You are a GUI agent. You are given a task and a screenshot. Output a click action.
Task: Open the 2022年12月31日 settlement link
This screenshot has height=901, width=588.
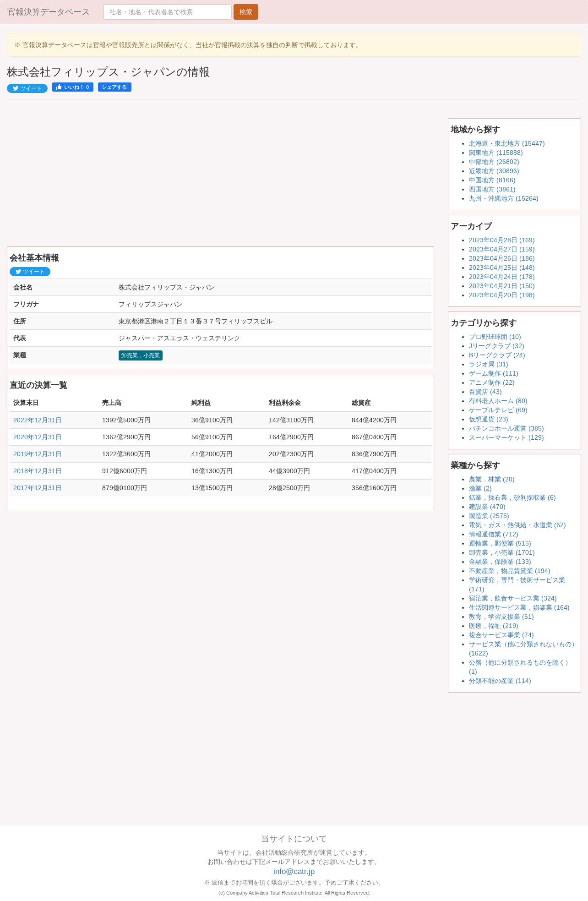37,420
